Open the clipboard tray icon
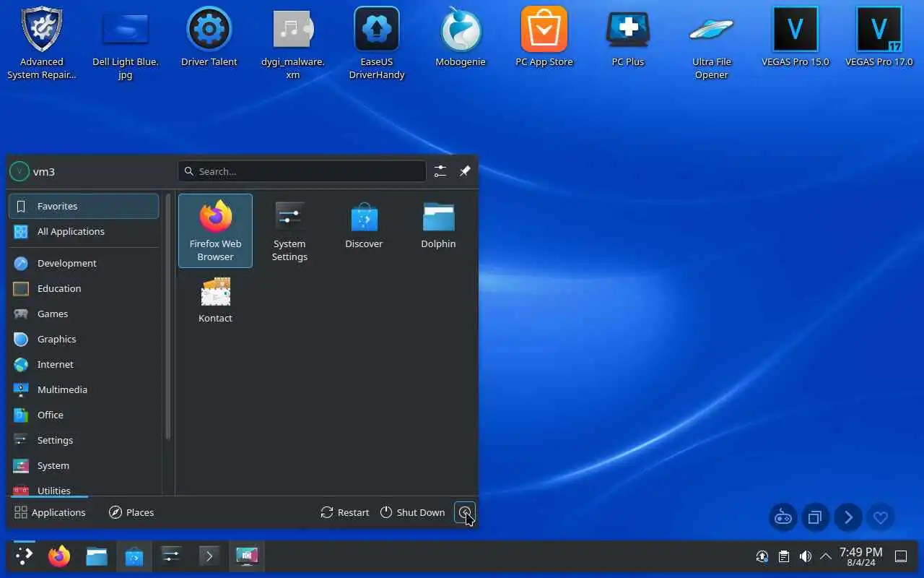The height and width of the screenshot is (578, 924). point(784,556)
